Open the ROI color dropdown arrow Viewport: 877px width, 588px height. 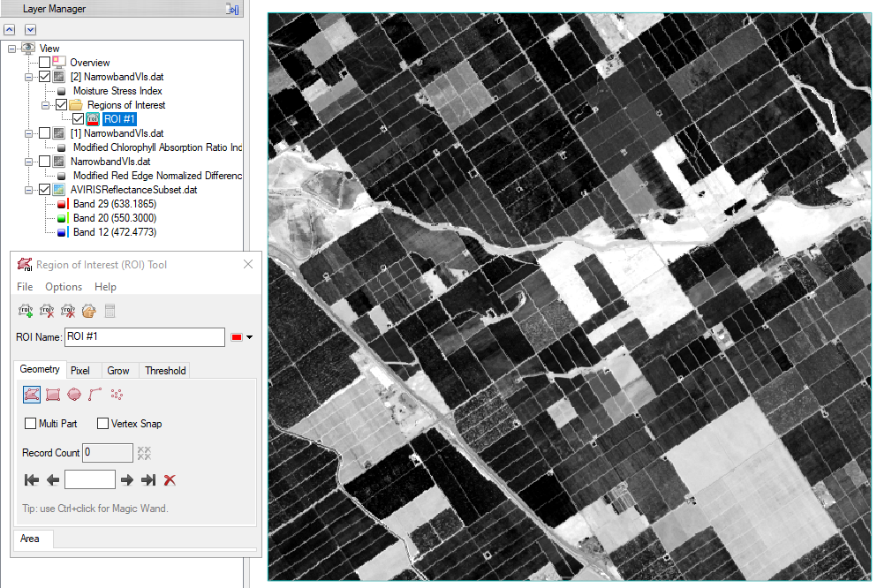250,337
